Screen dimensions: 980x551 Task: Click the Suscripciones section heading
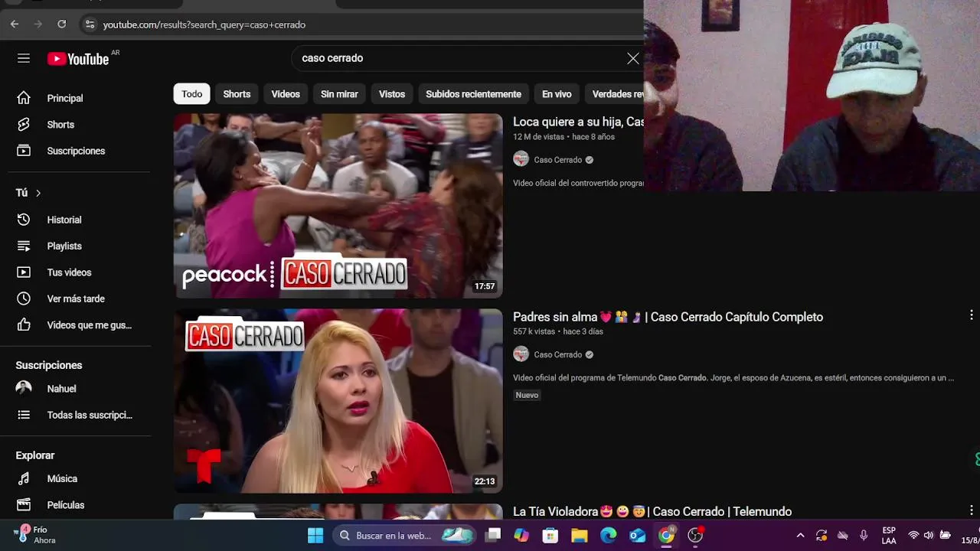[49, 365]
